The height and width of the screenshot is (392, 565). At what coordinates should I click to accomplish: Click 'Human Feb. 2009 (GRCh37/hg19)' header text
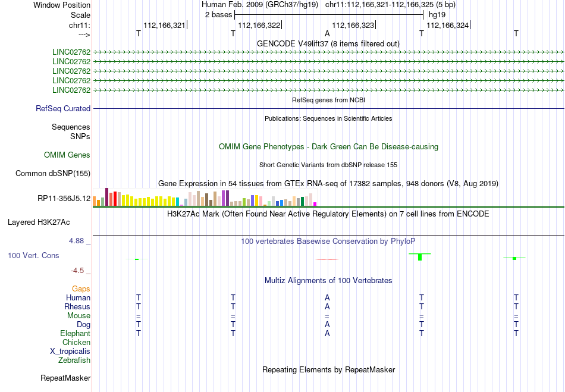260,5
